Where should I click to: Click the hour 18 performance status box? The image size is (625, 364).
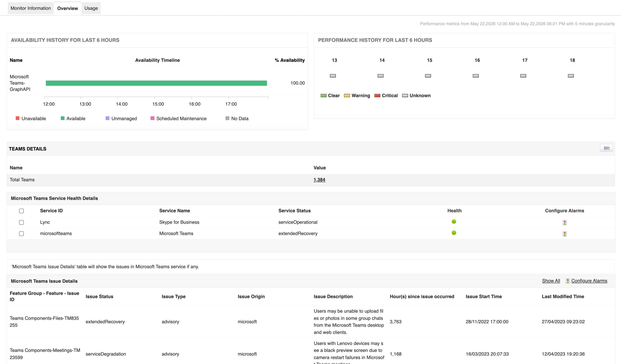[571, 76]
